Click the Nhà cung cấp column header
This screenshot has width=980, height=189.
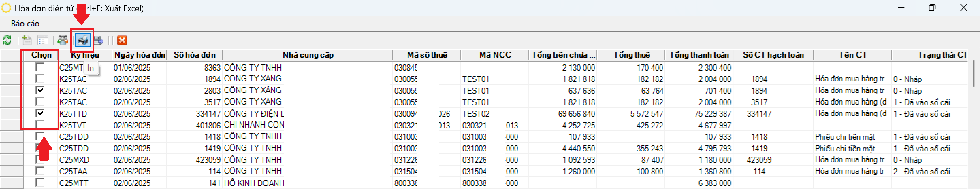click(308, 55)
